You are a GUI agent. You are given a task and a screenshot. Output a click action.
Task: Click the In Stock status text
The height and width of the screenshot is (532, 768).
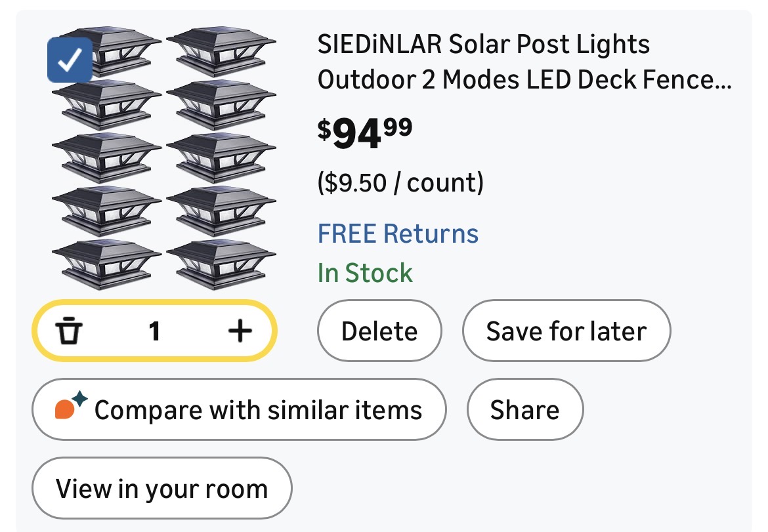[x=365, y=273]
